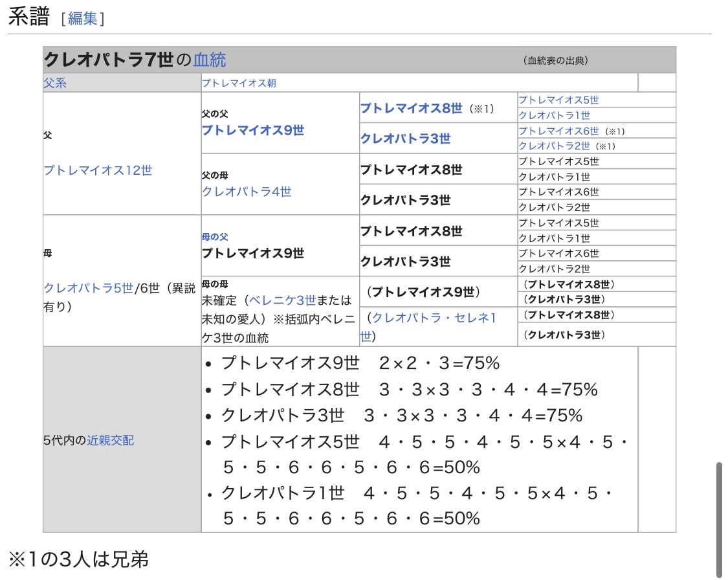Image resolution: width=728 pixels, height=580 pixels.
Task: Open the プトレマイオス12世 father link
Action: coord(98,170)
